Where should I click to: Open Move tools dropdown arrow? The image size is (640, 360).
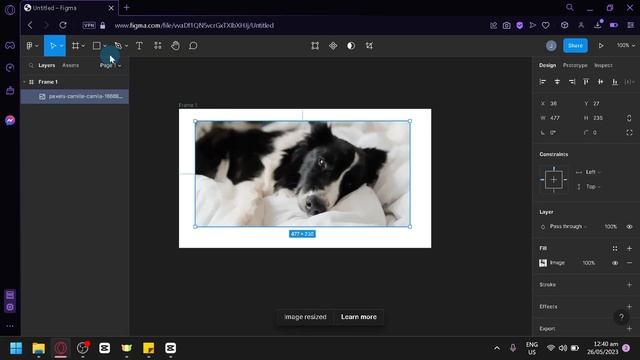(61, 46)
